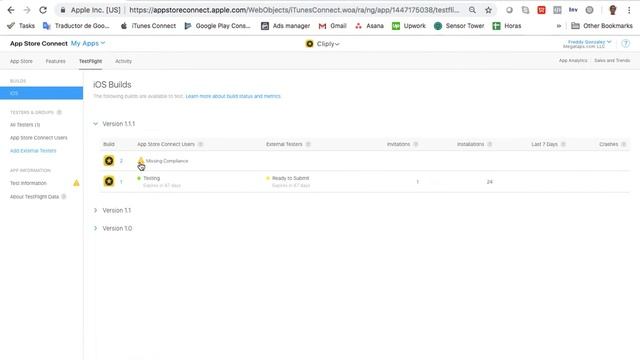Click the app icon for build 2
The height and width of the screenshot is (360, 640).
[x=109, y=161]
